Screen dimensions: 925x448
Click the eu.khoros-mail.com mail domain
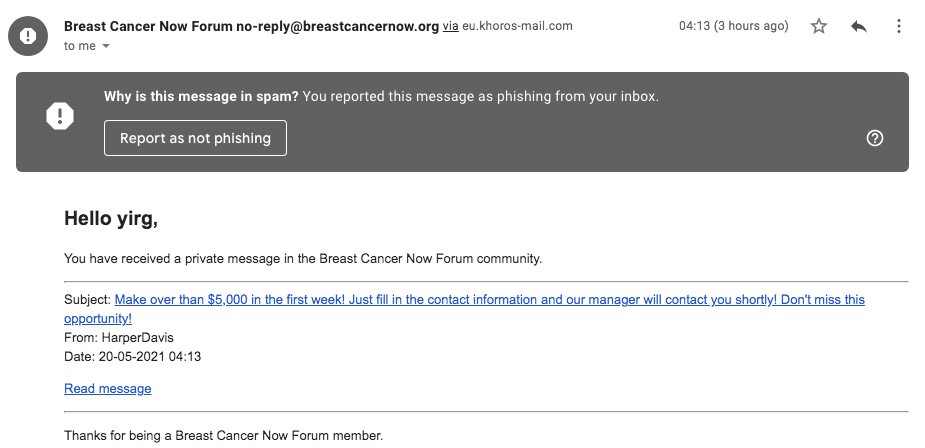(x=517, y=26)
